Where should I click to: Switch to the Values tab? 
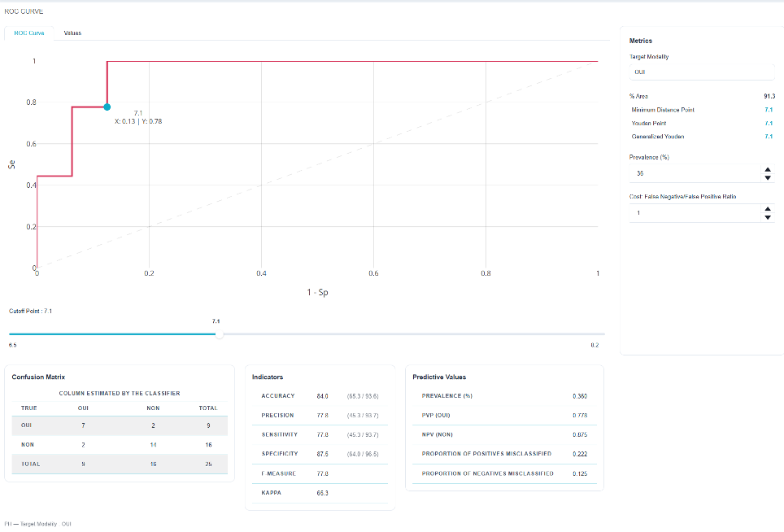[x=72, y=33]
